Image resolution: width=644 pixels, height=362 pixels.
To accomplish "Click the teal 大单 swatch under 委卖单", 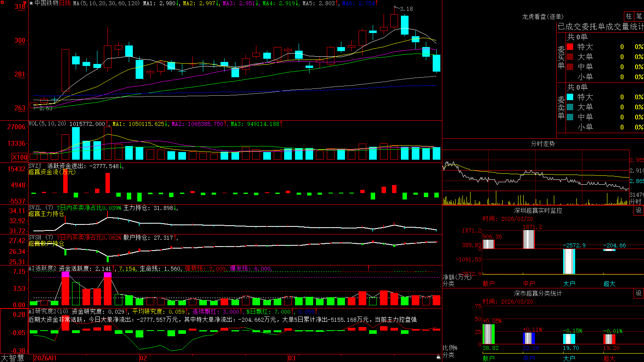I will pos(570,107).
